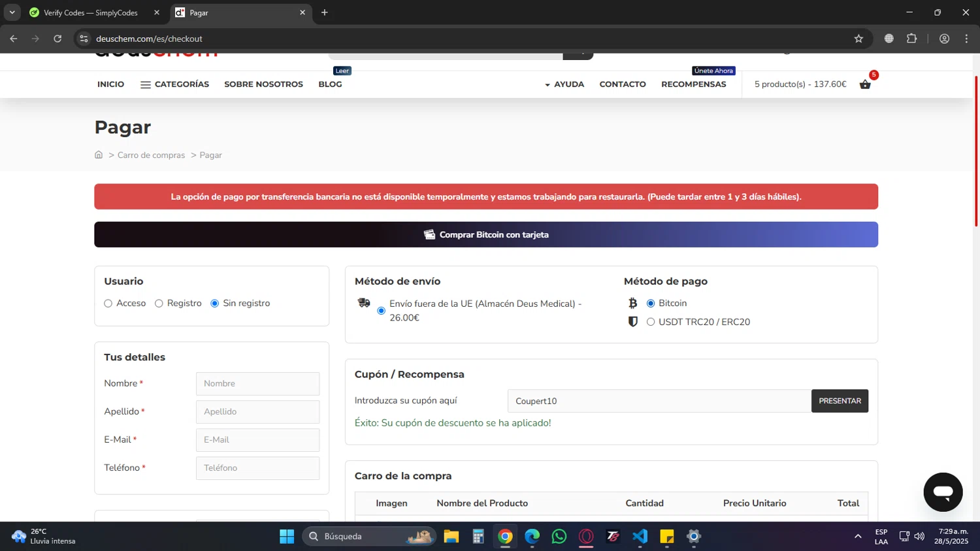Click the home breadcrumb icon
The height and width of the screenshot is (551, 980).
(99, 155)
